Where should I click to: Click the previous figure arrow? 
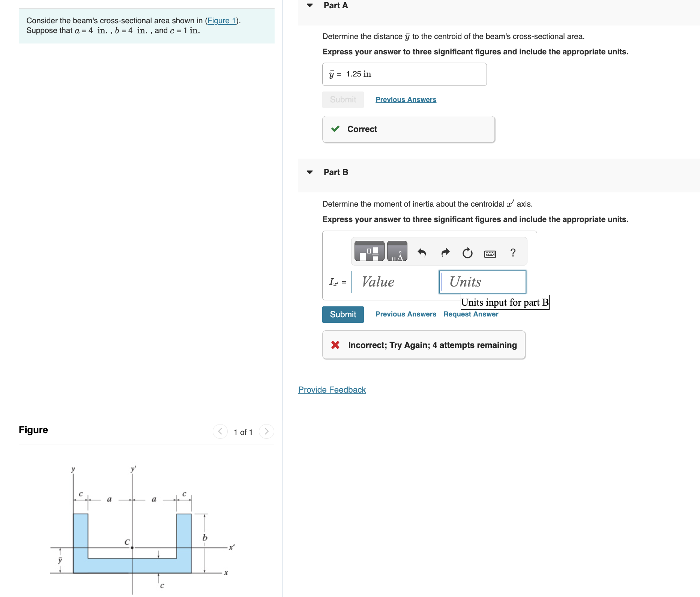click(219, 431)
